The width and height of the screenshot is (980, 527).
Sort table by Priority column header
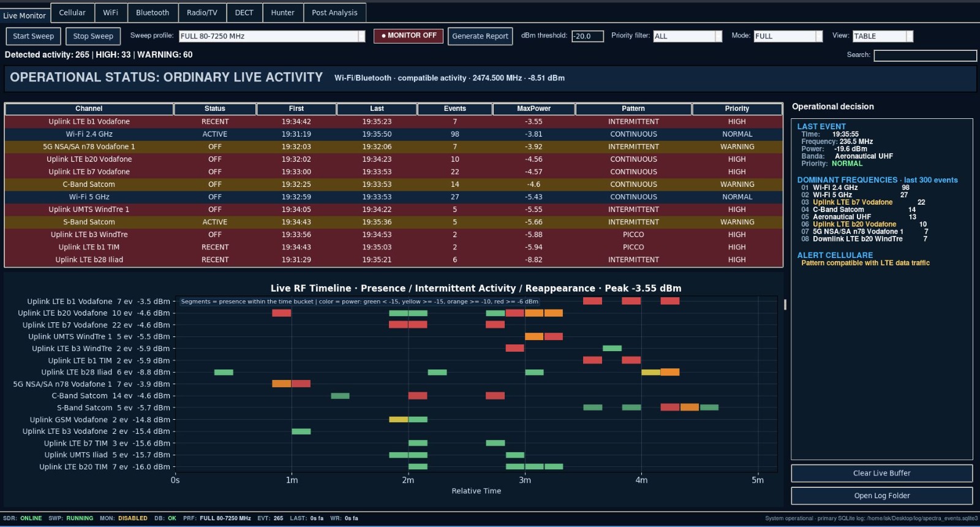pyautogui.click(x=737, y=108)
